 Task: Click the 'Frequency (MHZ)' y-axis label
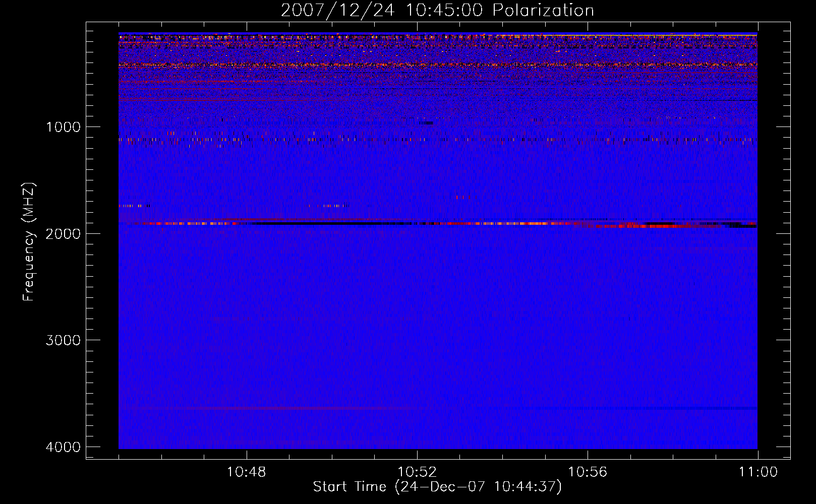point(29,242)
